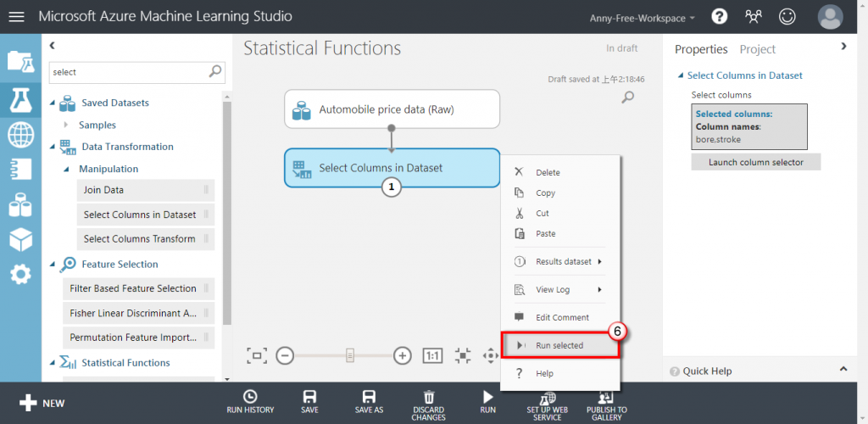Click Set Up Web Service
This screenshot has height=424, width=868.
(547, 406)
